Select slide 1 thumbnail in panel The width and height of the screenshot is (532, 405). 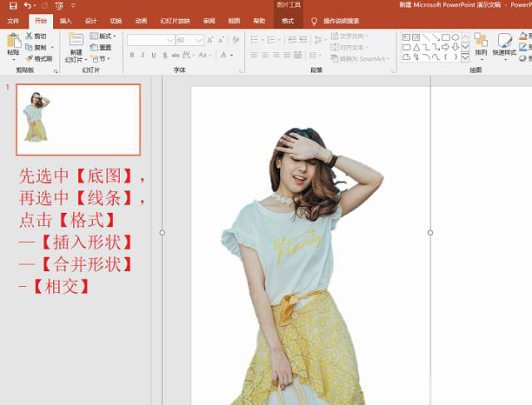click(78, 119)
